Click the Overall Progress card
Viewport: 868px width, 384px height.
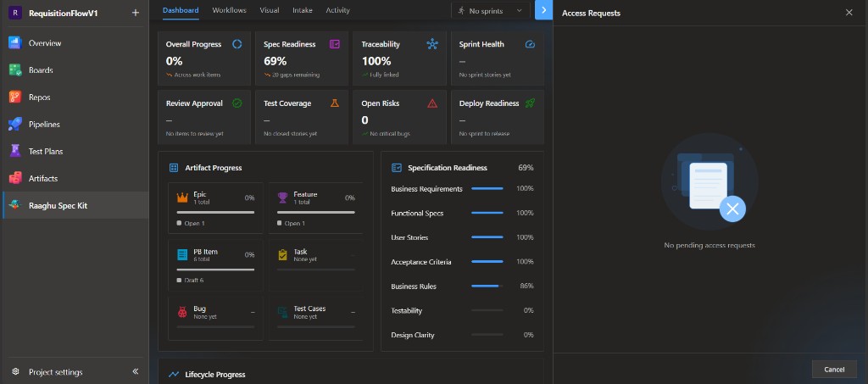[x=204, y=58]
